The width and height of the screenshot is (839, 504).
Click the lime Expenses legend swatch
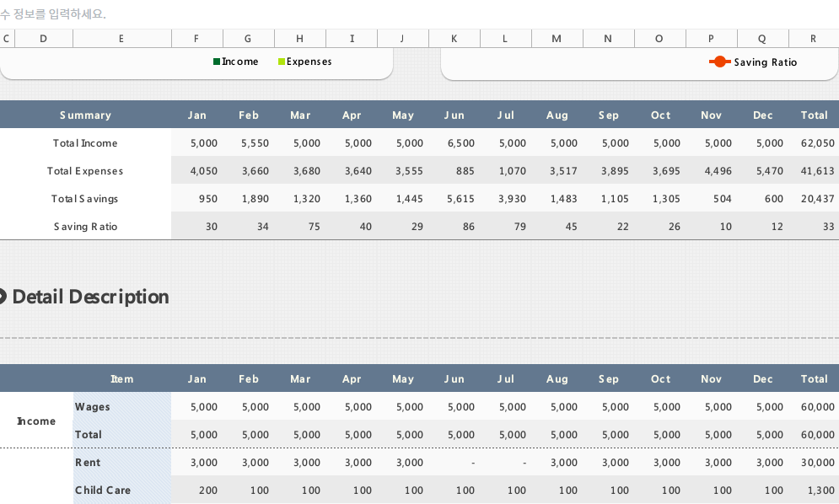click(x=282, y=62)
